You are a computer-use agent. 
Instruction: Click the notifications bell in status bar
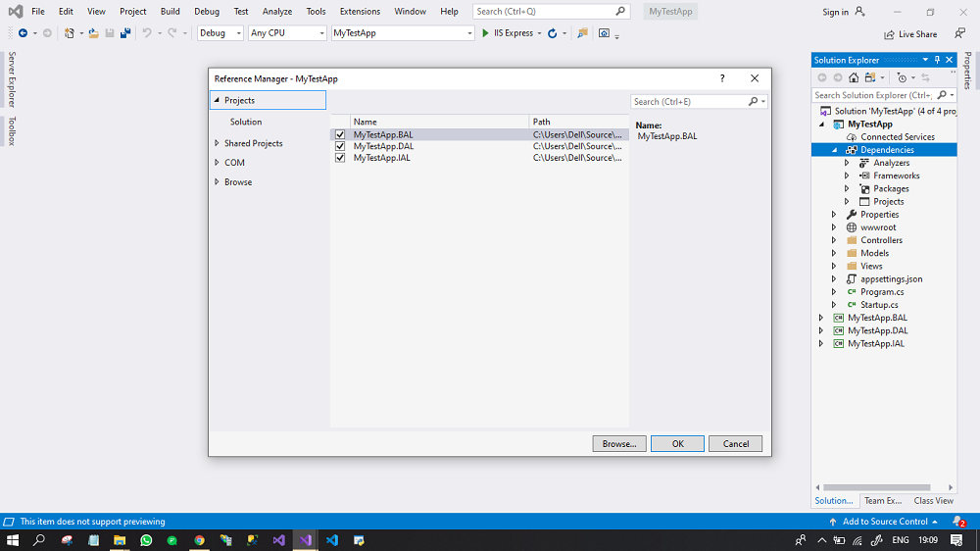click(x=958, y=521)
